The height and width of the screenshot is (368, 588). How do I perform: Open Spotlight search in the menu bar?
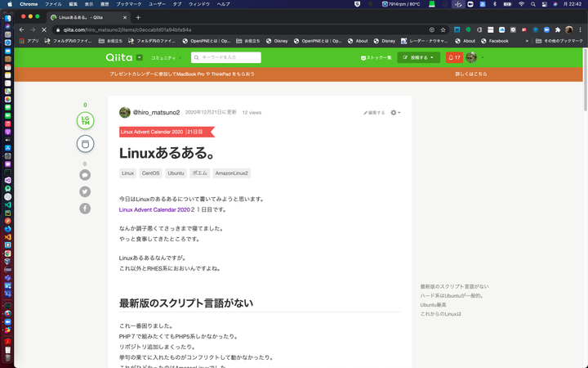pyautogui.click(x=532, y=4)
